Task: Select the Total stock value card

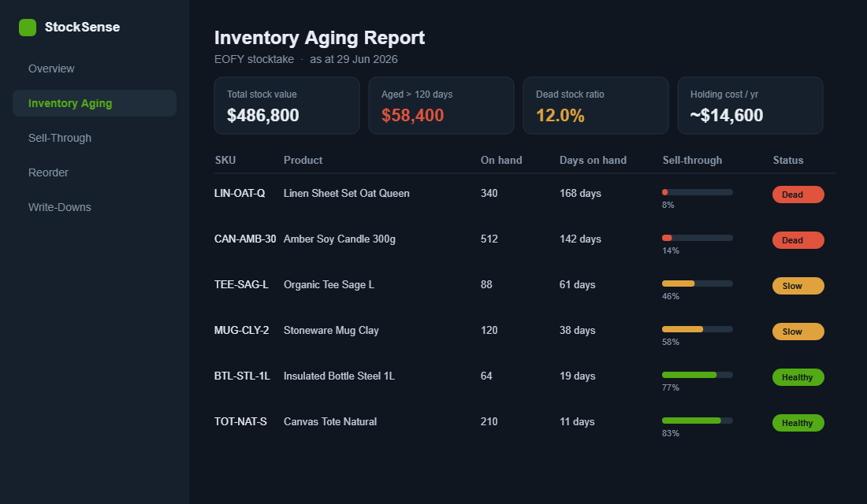Action: 287,106
